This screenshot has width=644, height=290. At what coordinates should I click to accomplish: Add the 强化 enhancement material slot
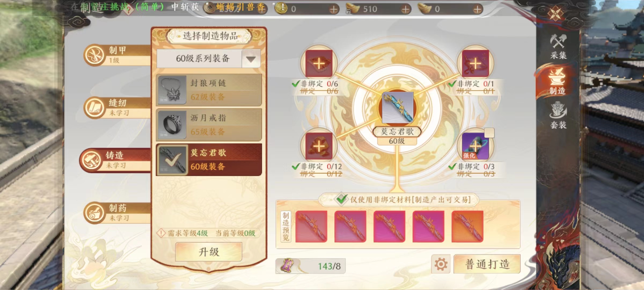475,146
